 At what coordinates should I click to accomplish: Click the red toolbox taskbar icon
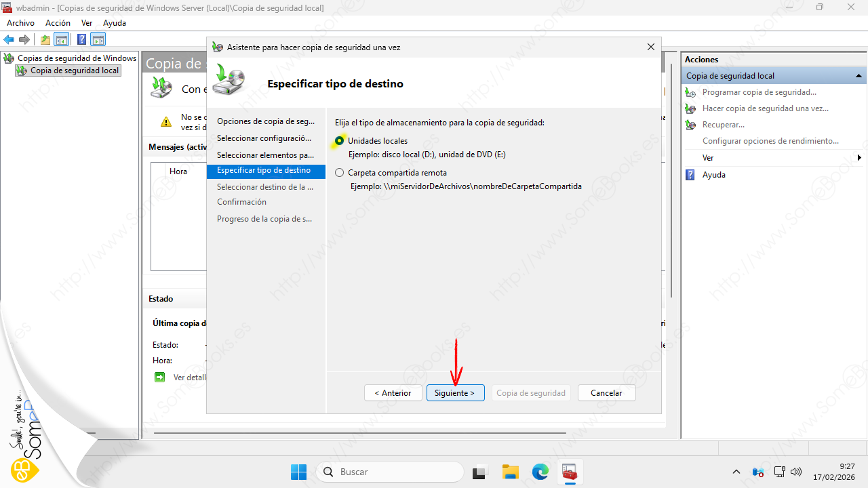(x=569, y=472)
